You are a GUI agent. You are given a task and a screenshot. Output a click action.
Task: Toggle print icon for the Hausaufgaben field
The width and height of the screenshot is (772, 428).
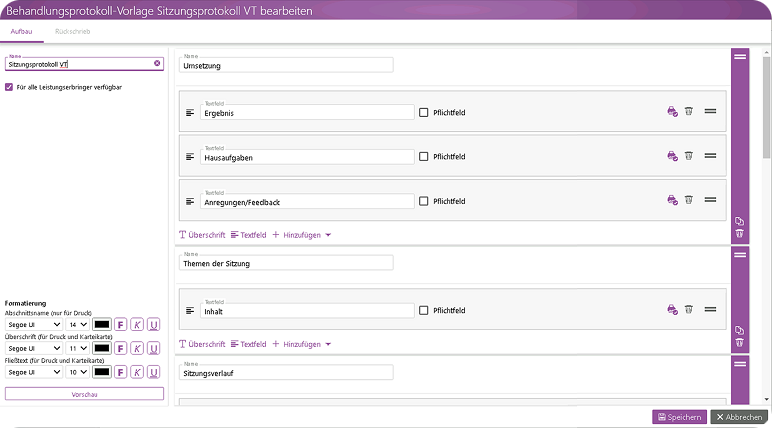coord(673,157)
